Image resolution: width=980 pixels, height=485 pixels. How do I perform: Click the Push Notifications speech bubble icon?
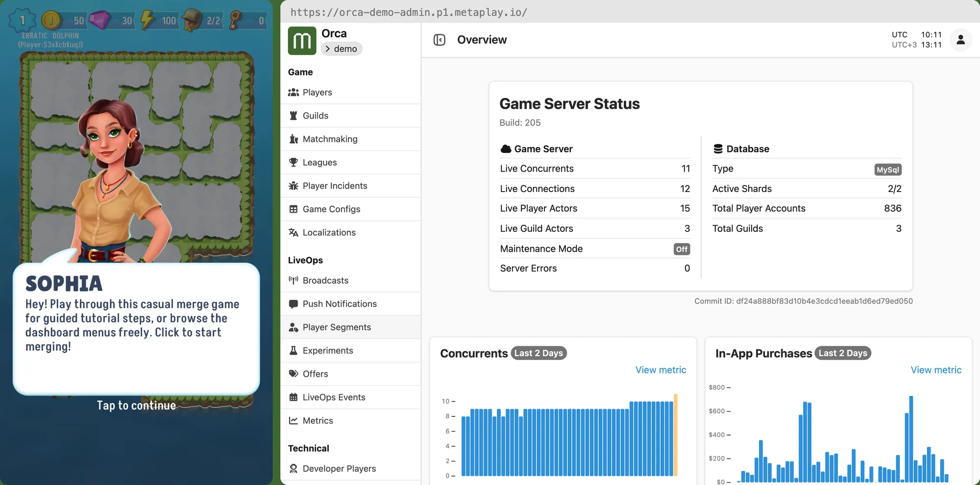tap(294, 304)
